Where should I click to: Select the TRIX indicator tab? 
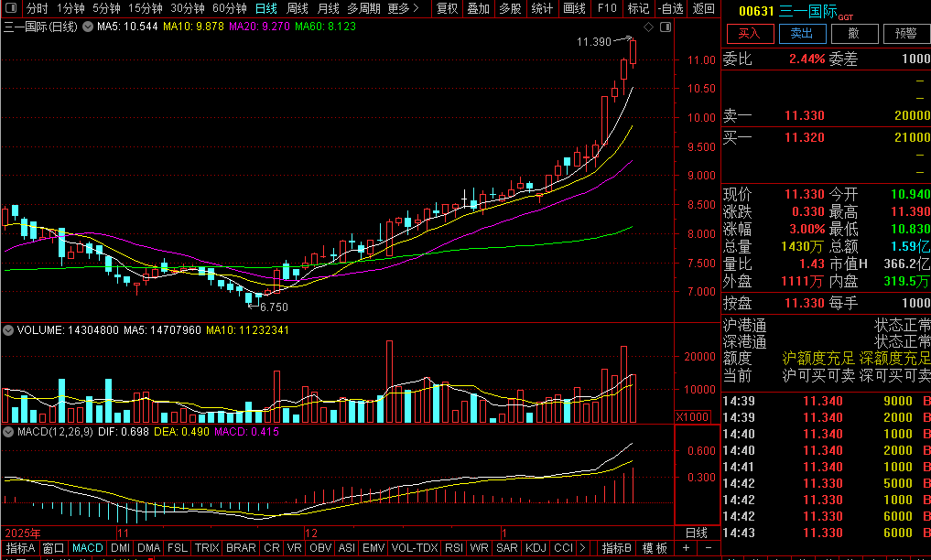coord(207,548)
